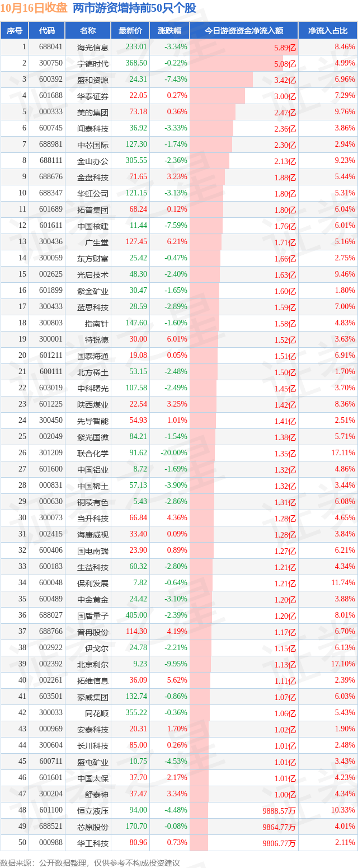Click stock name 舒泰神

[97, 794]
